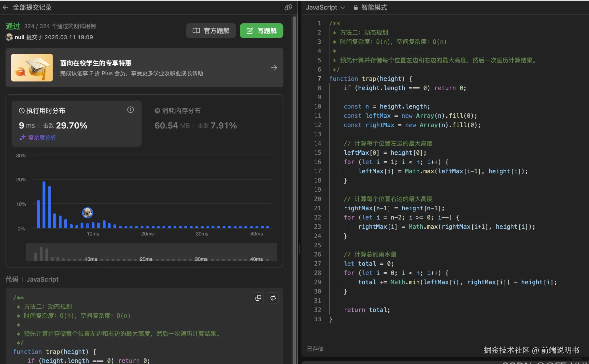Click the 60.54 MB memory value
589x364 pixels.
[172, 125]
